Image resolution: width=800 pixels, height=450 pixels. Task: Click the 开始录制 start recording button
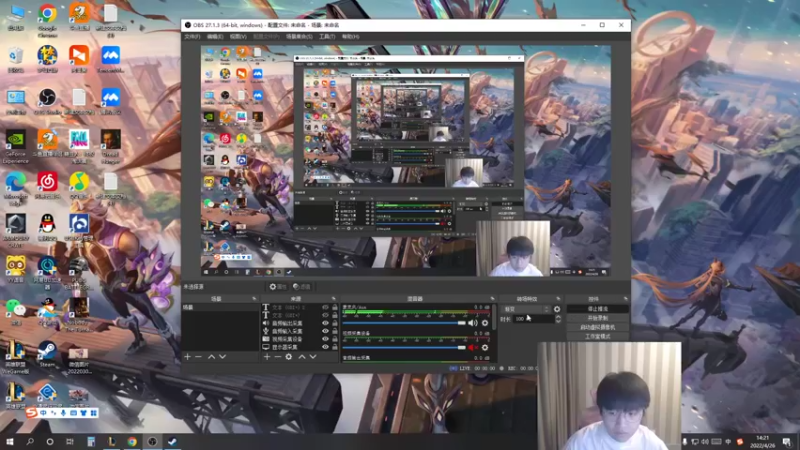tap(597, 318)
